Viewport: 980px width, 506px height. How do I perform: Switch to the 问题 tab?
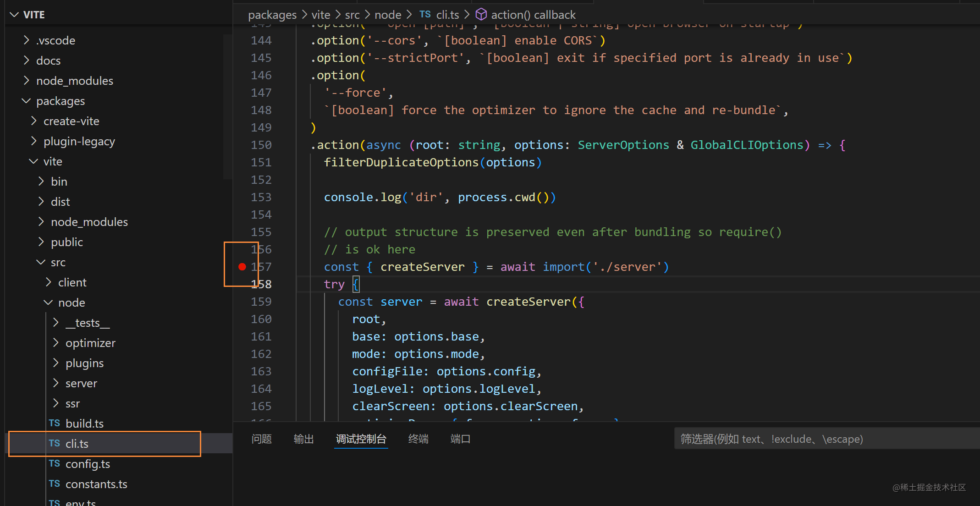(x=262, y=439)
